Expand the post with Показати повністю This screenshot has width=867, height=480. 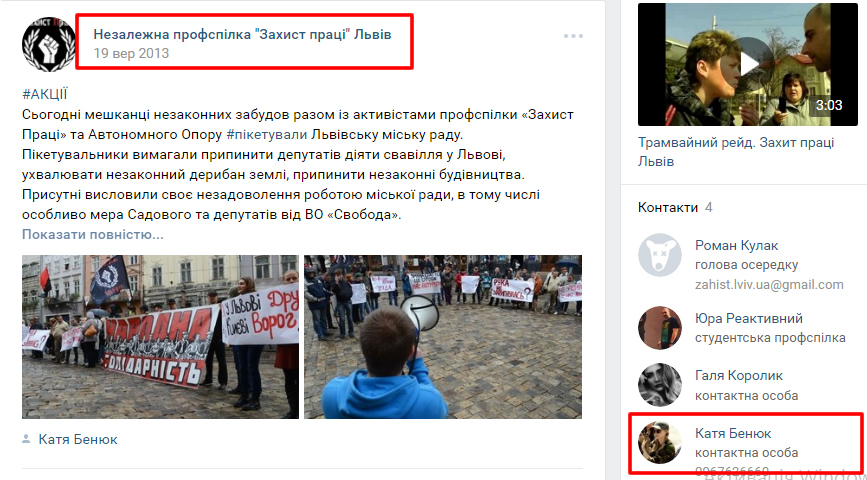pos(93,234)
